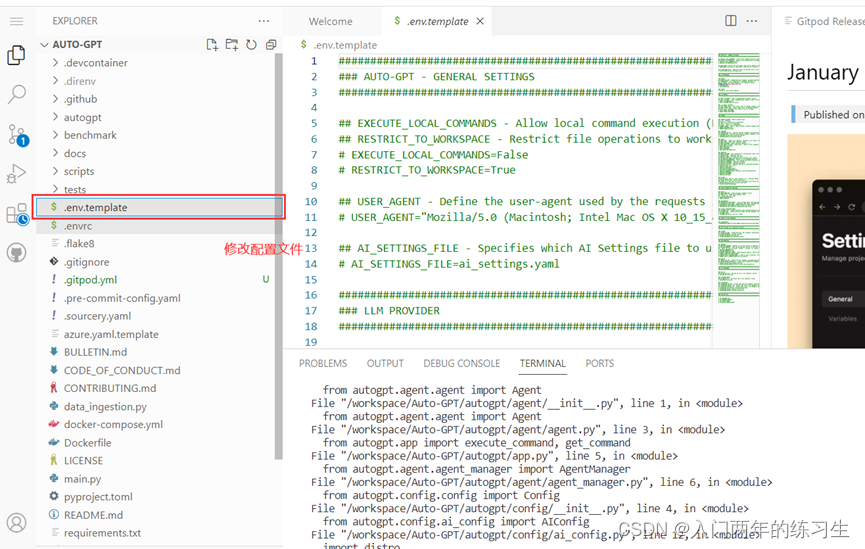Open the .sourcery.yaml file

pyautogui.click(x=156, y=316)
